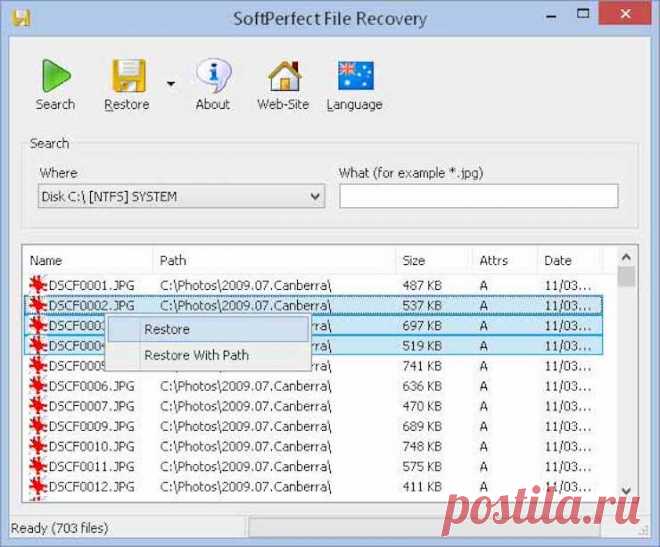The image size is (660, 547).
Task: Select file DSCF0007.JPG
Action: 91,406
